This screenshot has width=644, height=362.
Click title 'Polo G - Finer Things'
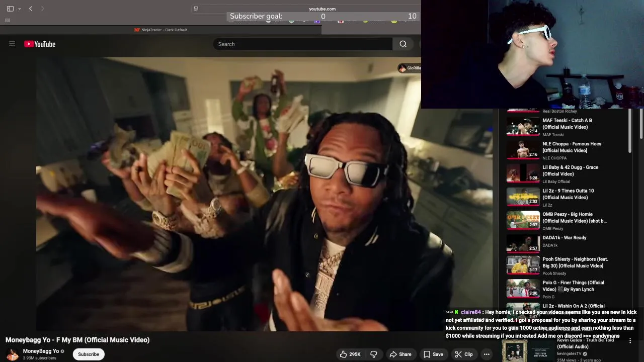[573, 286]
